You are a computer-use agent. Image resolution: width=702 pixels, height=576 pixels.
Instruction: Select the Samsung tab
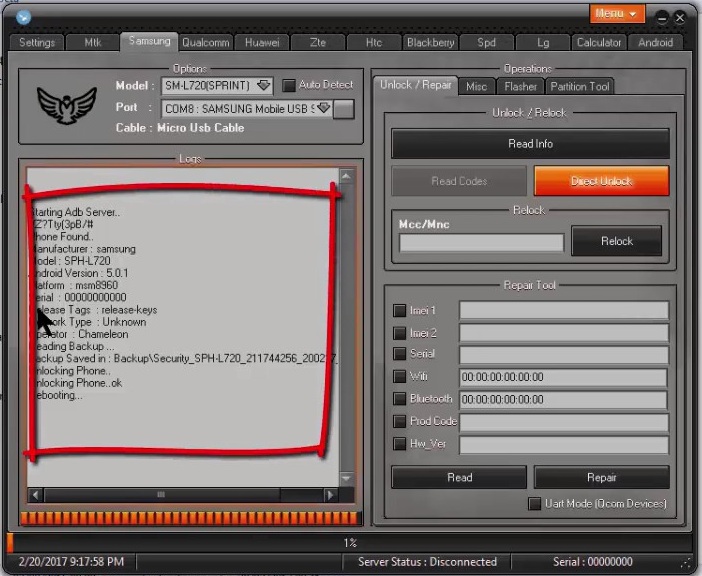pos(149,41)
